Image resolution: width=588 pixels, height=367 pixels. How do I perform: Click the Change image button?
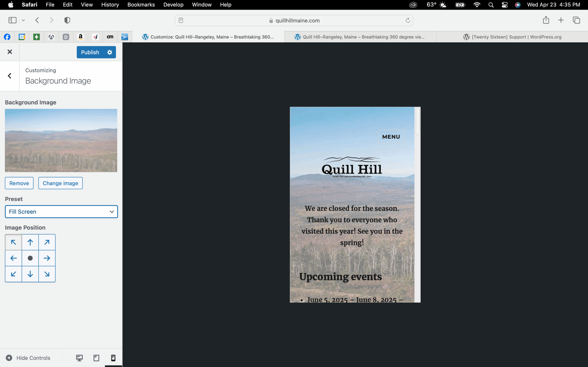point(60,183)
